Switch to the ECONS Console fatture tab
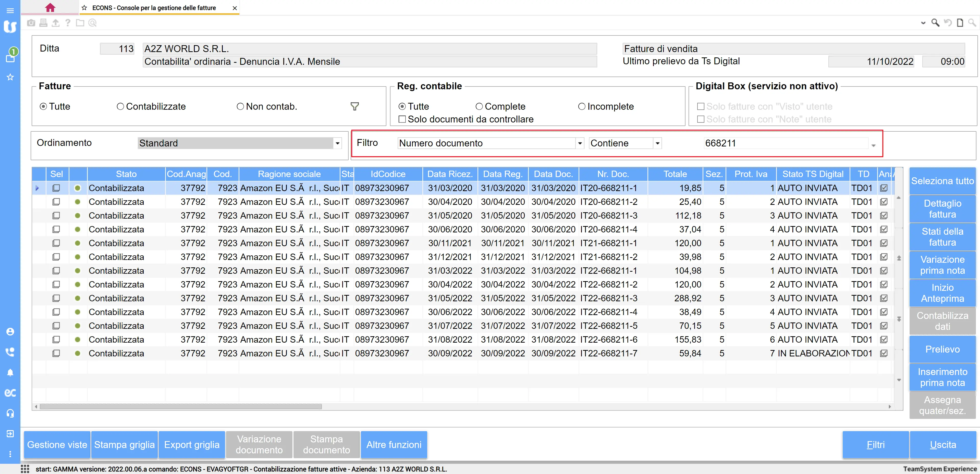Viewport: 980px width, 474px height. (154, 8)
